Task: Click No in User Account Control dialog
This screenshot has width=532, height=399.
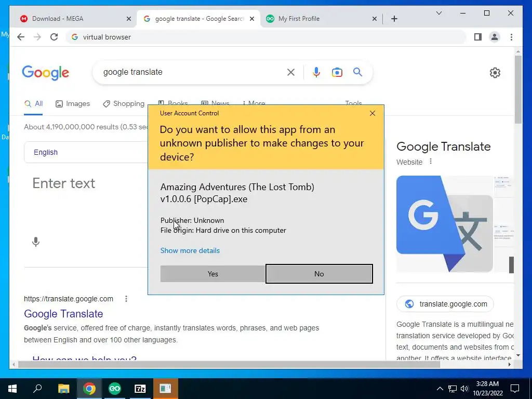Action: (319, 274)
